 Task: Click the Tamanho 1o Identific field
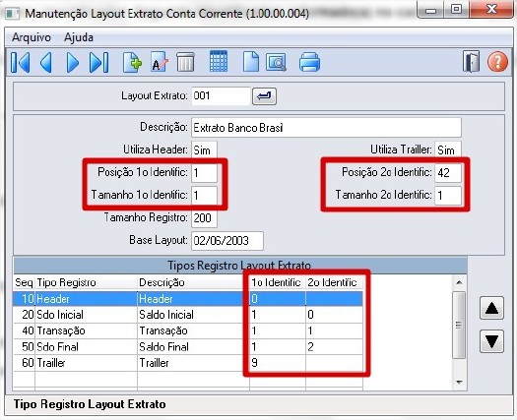tap(204, 196)
